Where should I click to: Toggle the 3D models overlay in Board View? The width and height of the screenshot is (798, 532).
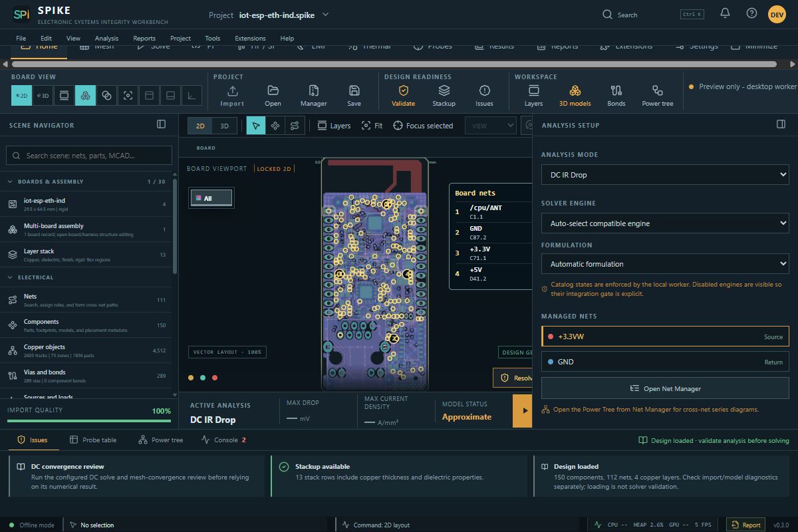(85, 96)
